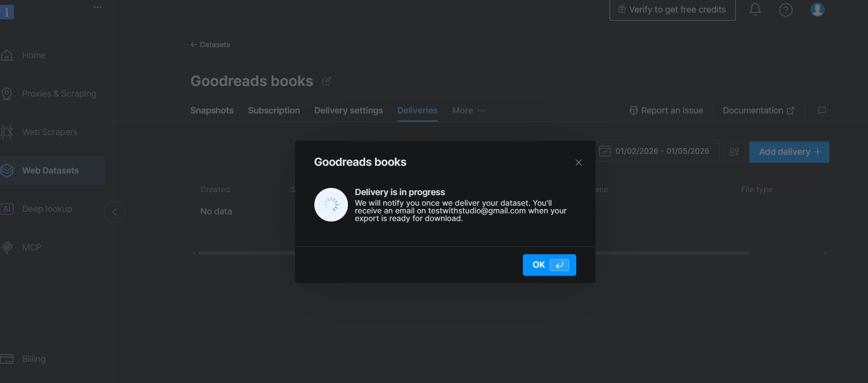Close the Goodreads books dialog
Screen dimensions: 868x383
pyautogui.click(x=579, y=162)
